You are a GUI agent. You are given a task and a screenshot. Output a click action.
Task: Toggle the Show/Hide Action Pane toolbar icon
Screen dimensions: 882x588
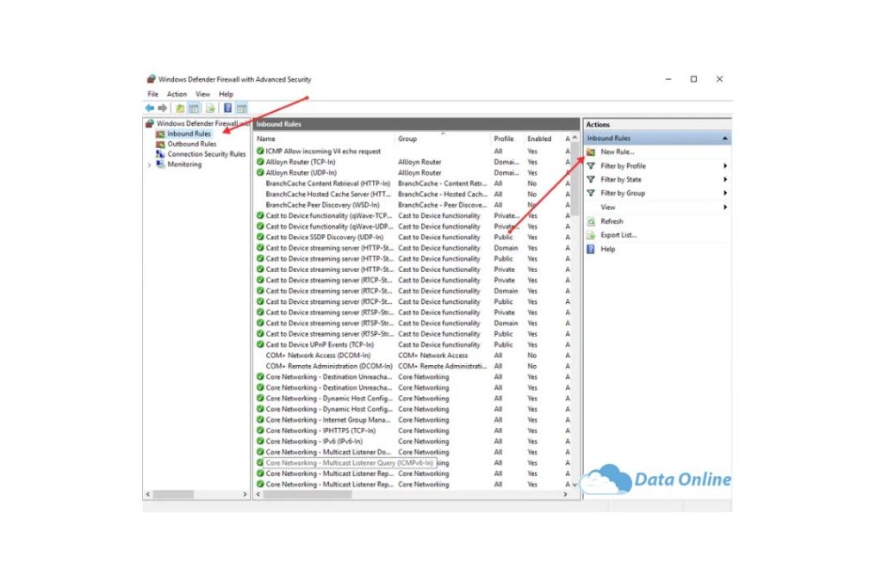coord(241,108)
